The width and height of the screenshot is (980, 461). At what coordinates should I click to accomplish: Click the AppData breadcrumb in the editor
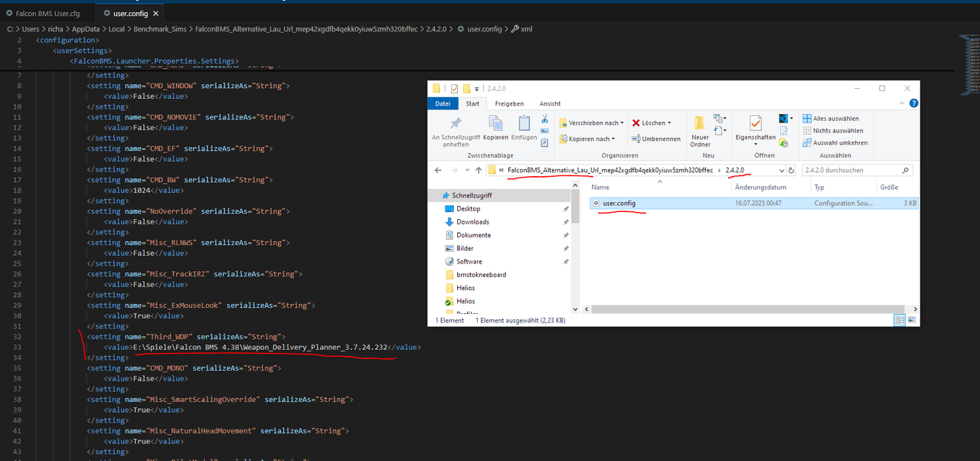tap(87, 29)
